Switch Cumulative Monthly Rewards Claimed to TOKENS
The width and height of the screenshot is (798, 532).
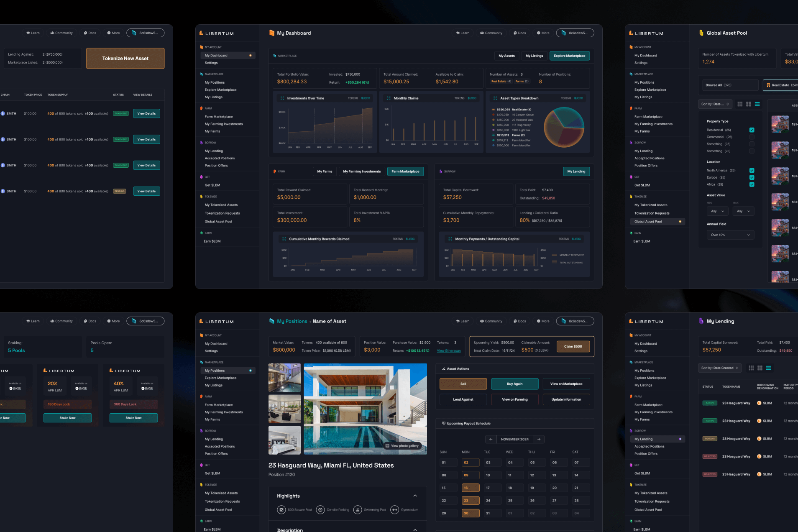tap(398, 239)
